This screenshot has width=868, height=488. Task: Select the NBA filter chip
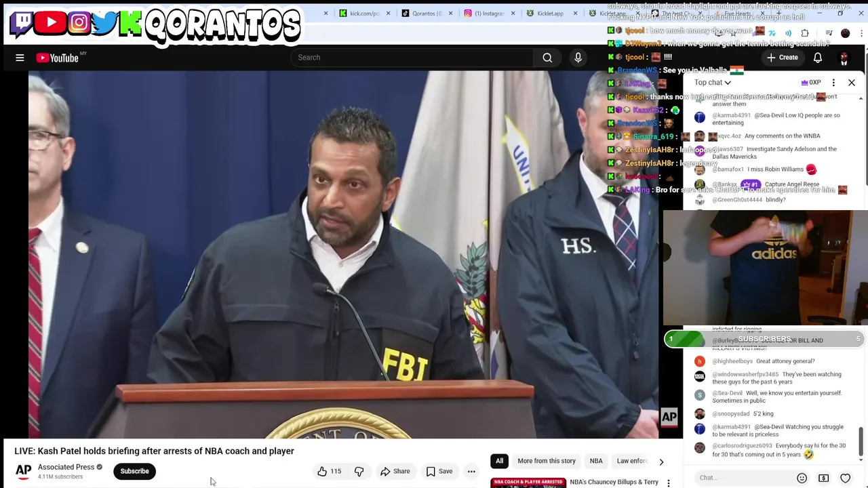(596, 461)
